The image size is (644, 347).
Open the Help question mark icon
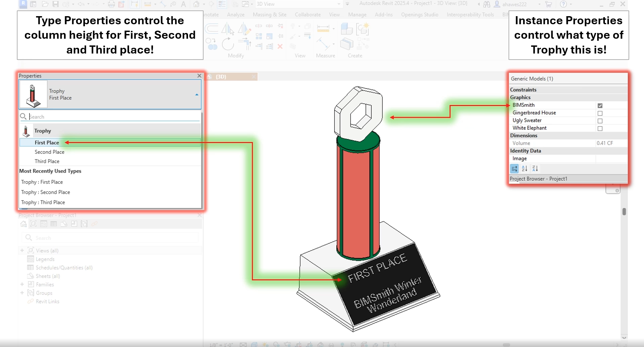(563, 4)
